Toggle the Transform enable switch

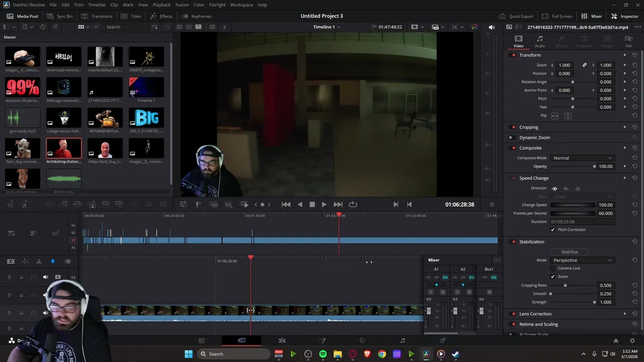coord(513,55)
